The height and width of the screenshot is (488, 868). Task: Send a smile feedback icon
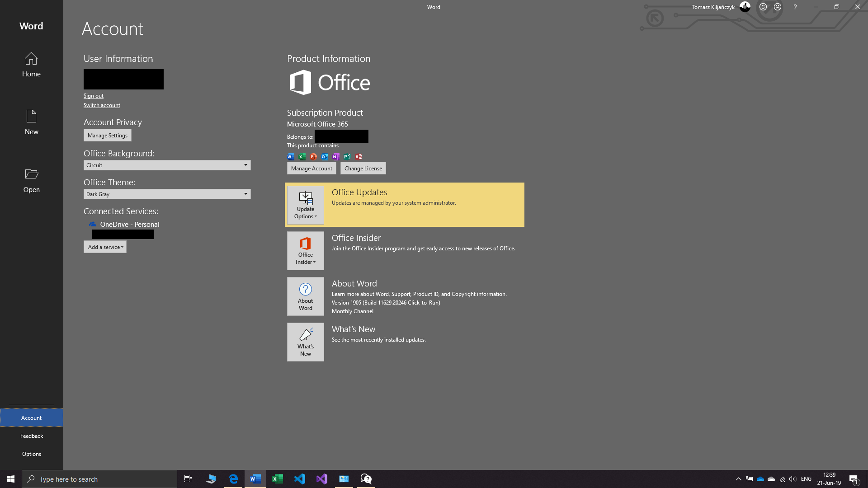pyautogui.click(x=763, y=7)
